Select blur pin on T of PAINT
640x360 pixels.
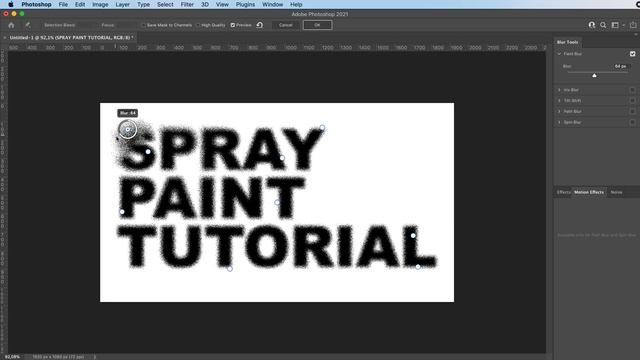pyautogui.click(x=277, y=202)
